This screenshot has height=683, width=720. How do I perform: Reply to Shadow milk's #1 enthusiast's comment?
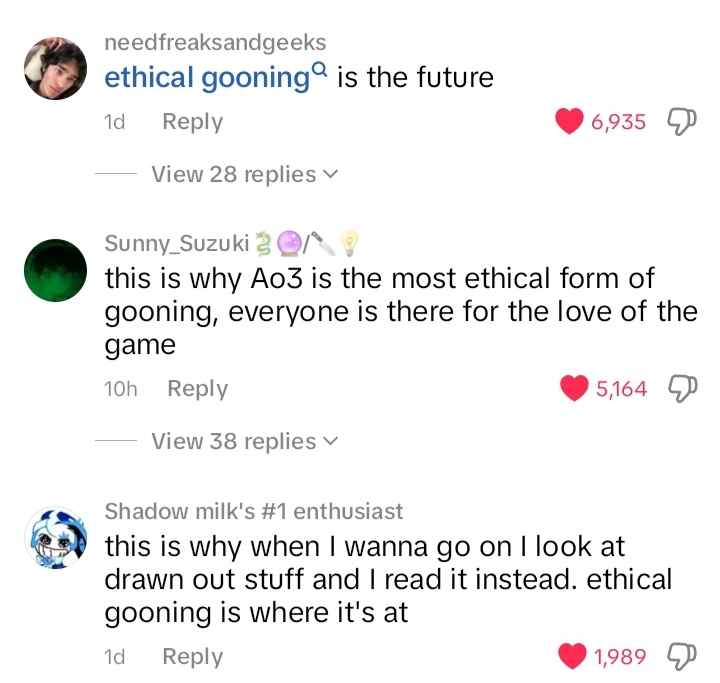192,656
